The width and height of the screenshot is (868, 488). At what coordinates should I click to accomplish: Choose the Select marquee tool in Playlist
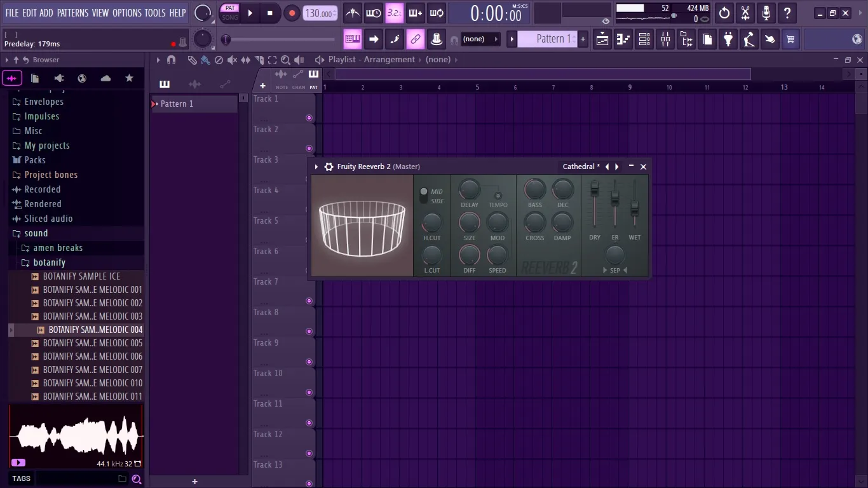[272, 60]
